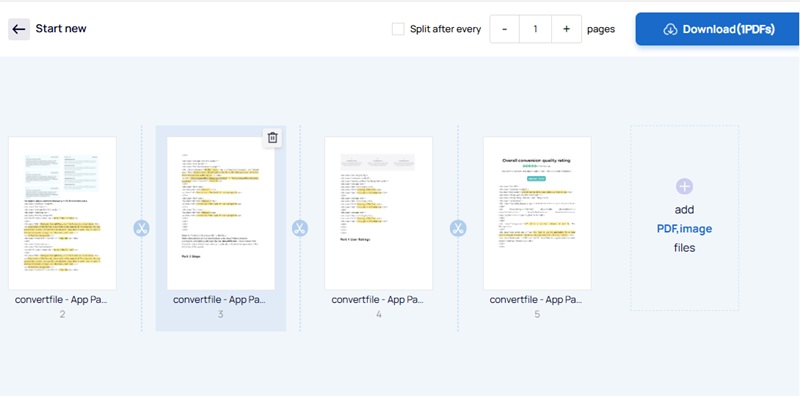
Task: Click scissors icon between pages 2 and 3
Action: (141, 228)
